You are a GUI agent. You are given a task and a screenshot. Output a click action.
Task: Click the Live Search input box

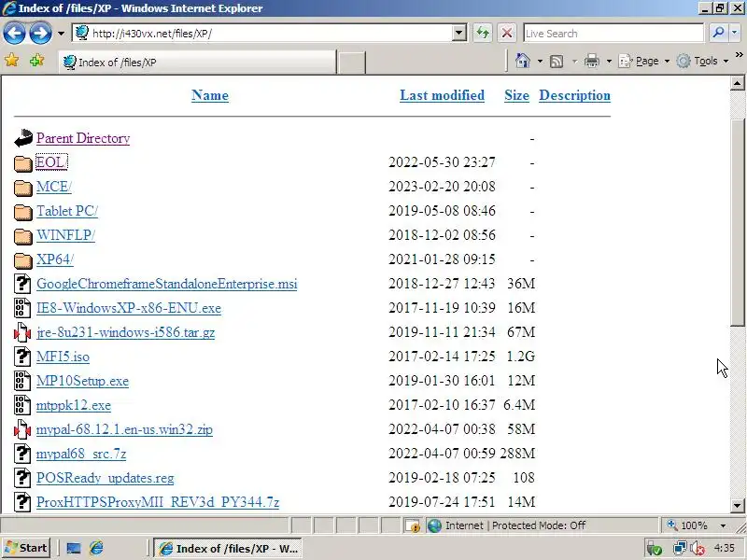point(613,34)
